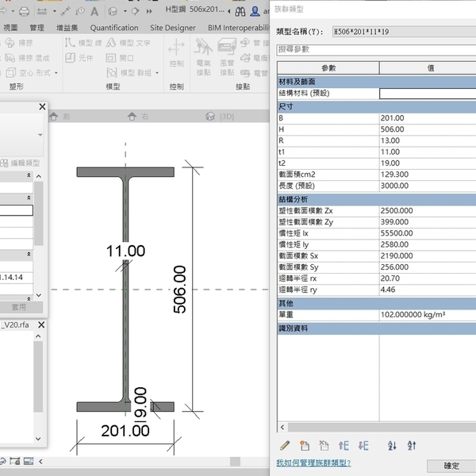This screenshot has width=476, height=476.
Task: Click the text 'A' tool in top toolbar
Action: [94, 11]
